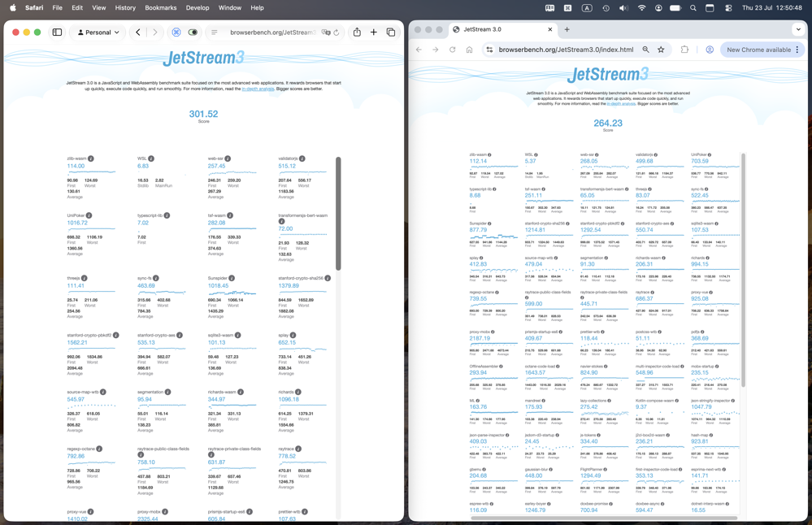812x525 pixels.
Task: Reload the page in Safari
Action: tap(337, 32)
